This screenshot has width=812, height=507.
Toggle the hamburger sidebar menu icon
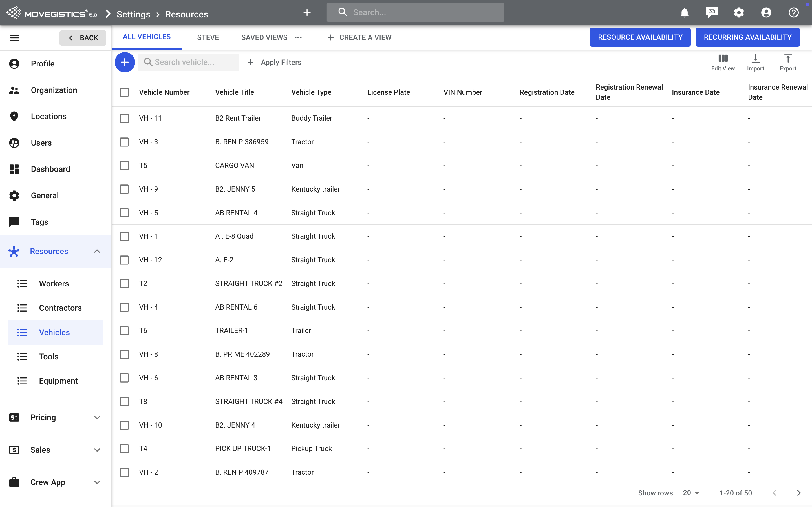(x=14, y=37)
